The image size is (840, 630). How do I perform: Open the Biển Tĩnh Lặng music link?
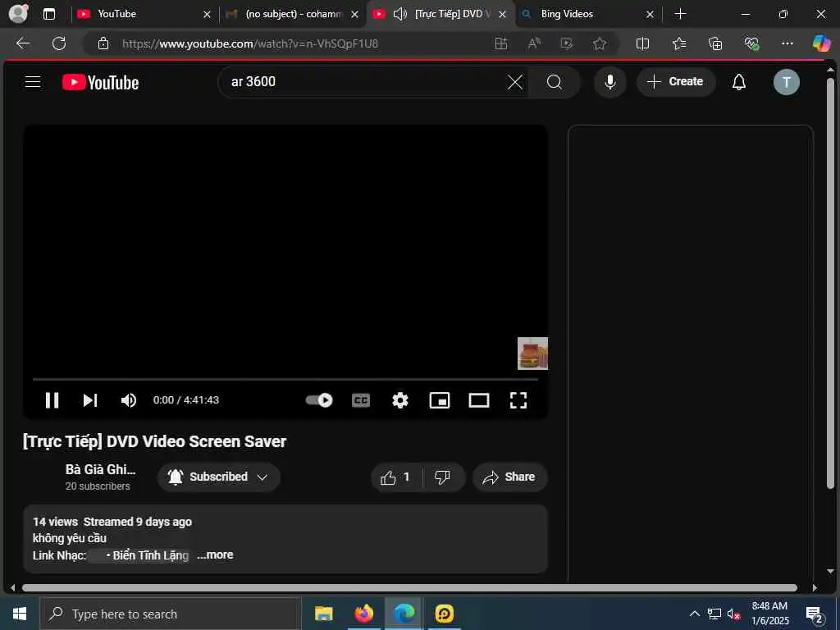148,555
